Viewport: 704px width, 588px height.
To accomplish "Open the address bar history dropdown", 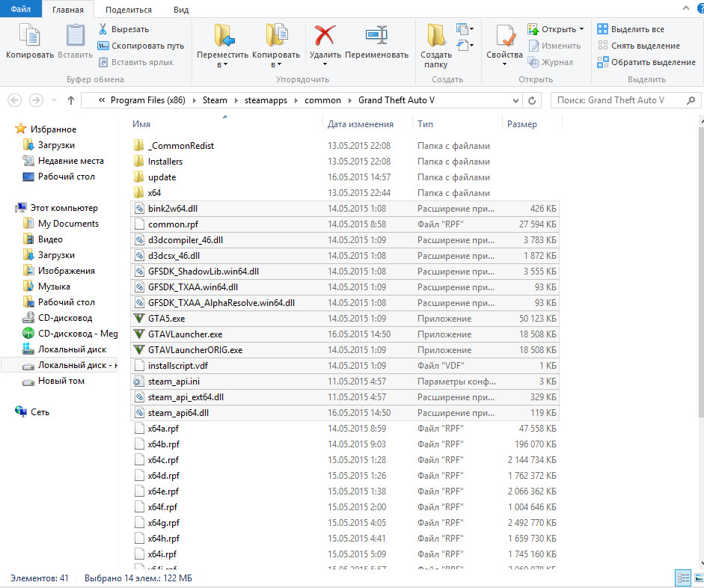I will [x=517, y=100].
